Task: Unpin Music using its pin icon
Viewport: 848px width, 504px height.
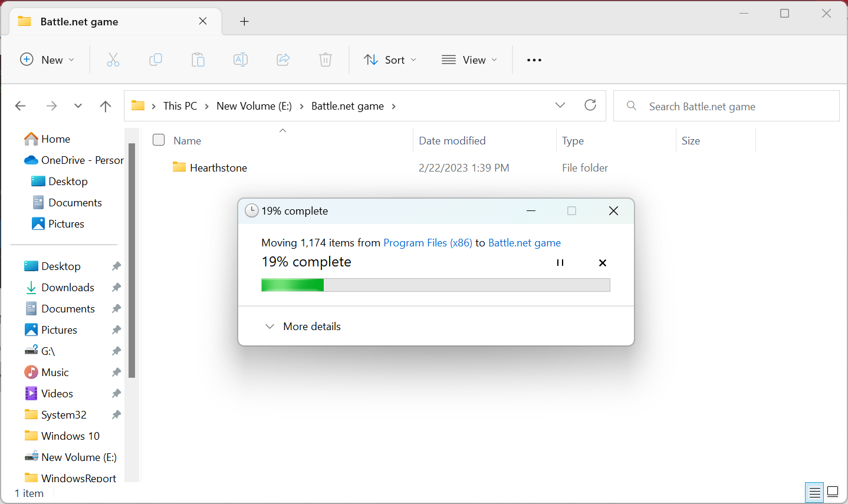Action: [x=116, y=373]
